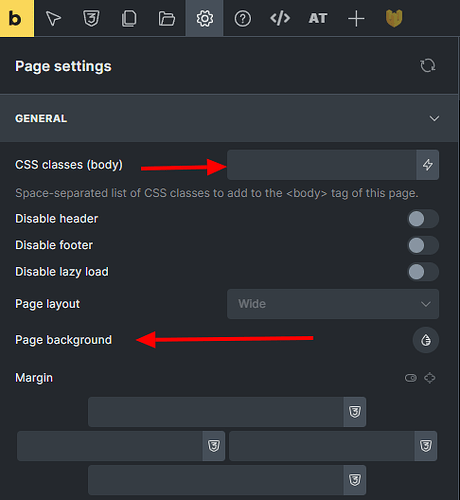This screenshot has width=460, height=500.
Task: Click the gold shield icon in toolbar
Action: [394, 18]
